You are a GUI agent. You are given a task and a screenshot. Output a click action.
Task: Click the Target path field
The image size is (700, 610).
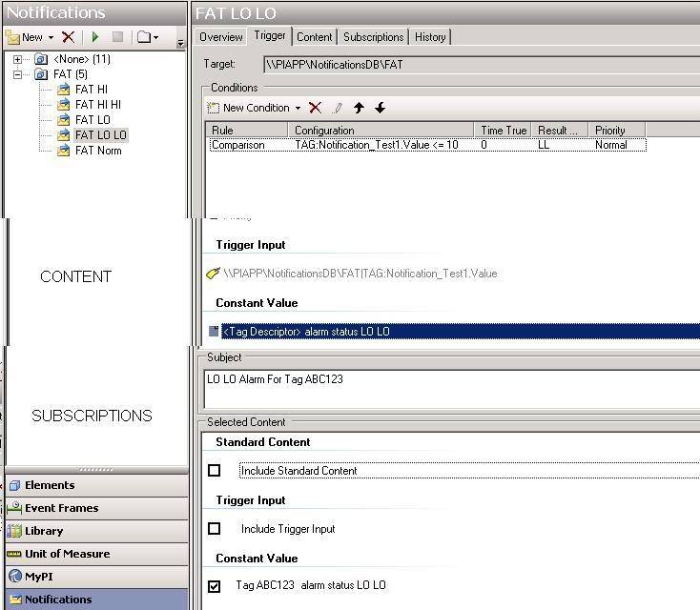tap(482, 65)
